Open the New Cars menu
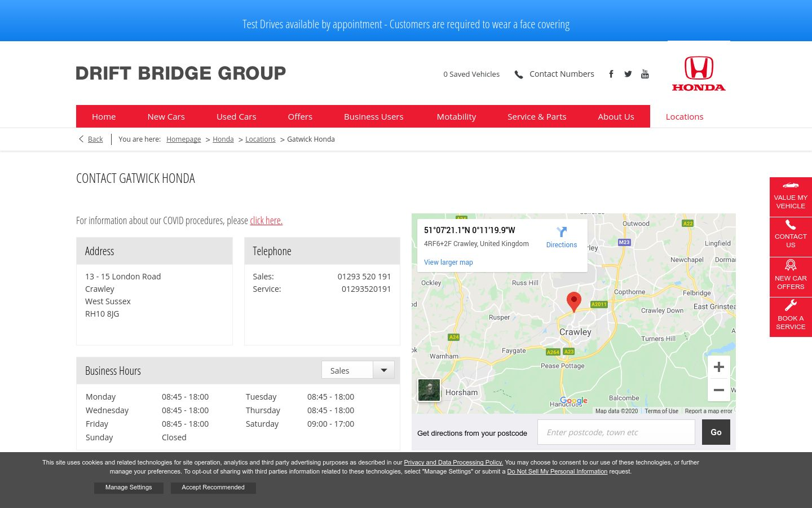The width and height of the screenshot is (812, 508). click(166, 116)
